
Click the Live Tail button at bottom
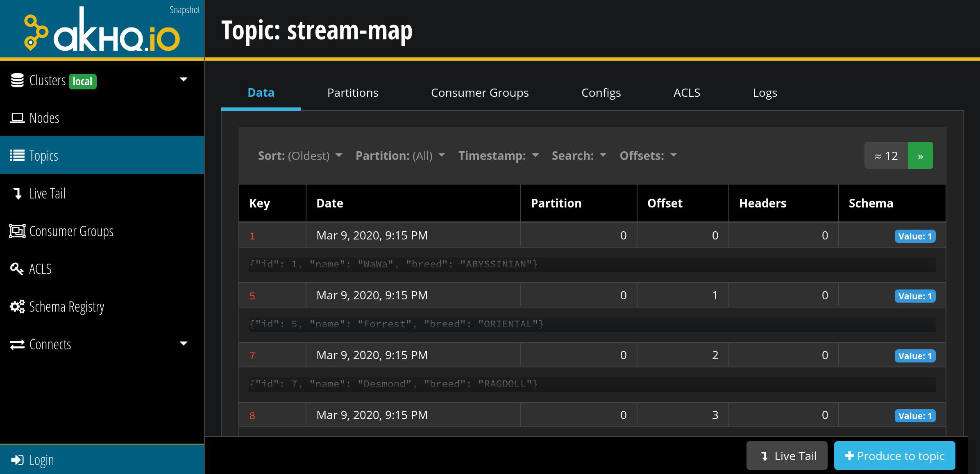(787, 456)
